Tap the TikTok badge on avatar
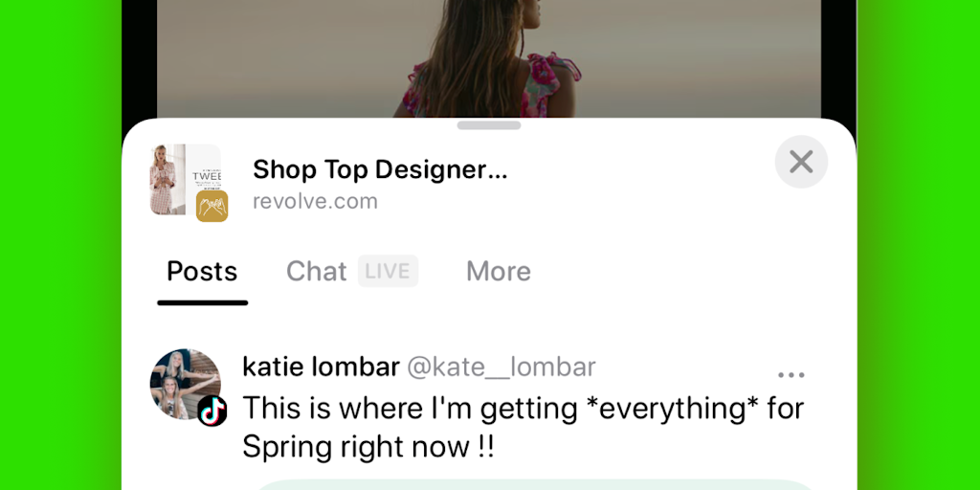This screenshot has width=980, height=490. pyautogui.click(x=212, y=412)
